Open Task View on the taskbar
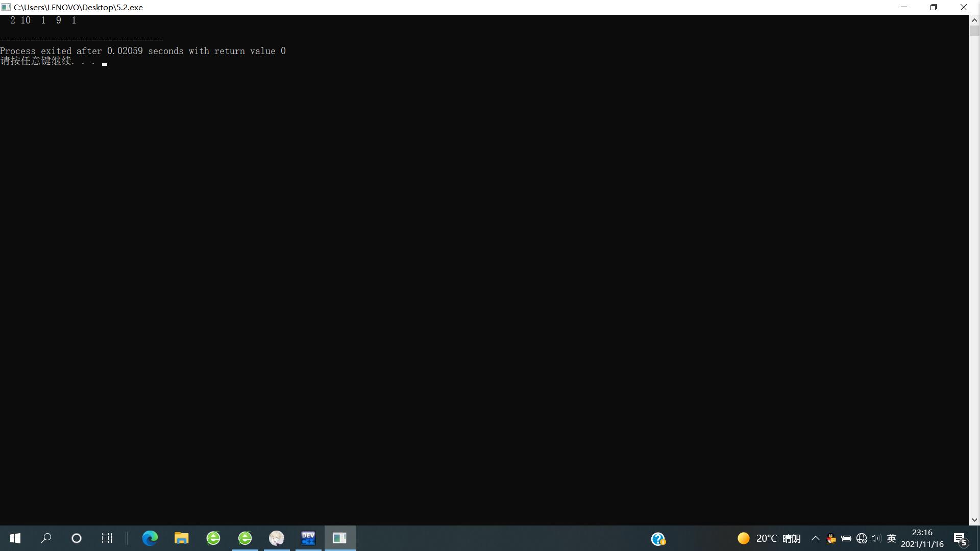This screenshot has height=551, width=980. click(x=107, y=538)
